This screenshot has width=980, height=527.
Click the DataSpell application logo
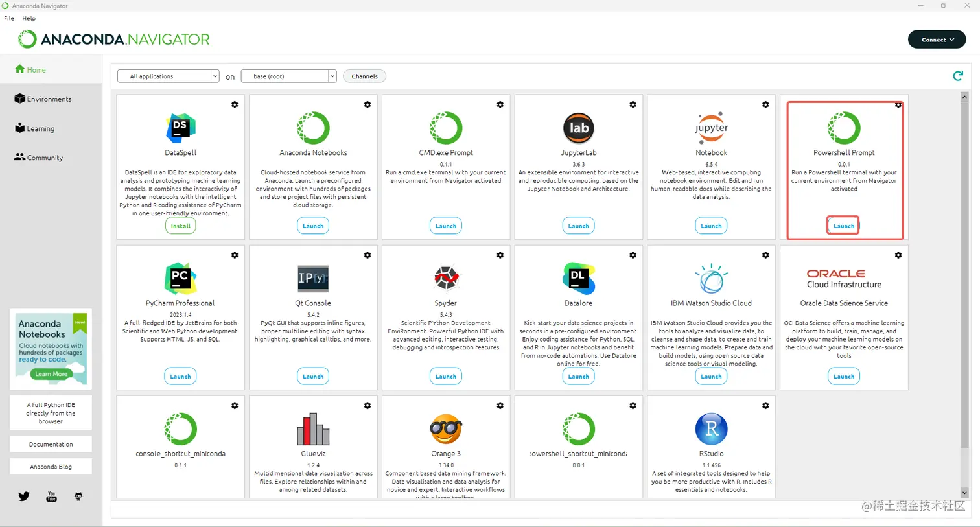pyautogui.click(x=180, y=128)
